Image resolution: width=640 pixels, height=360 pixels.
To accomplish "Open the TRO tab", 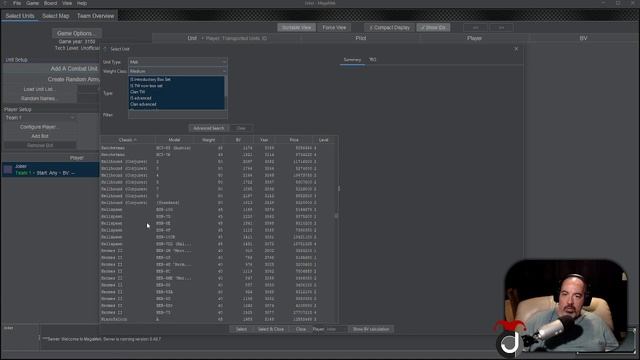I will (x=373, y=60).
